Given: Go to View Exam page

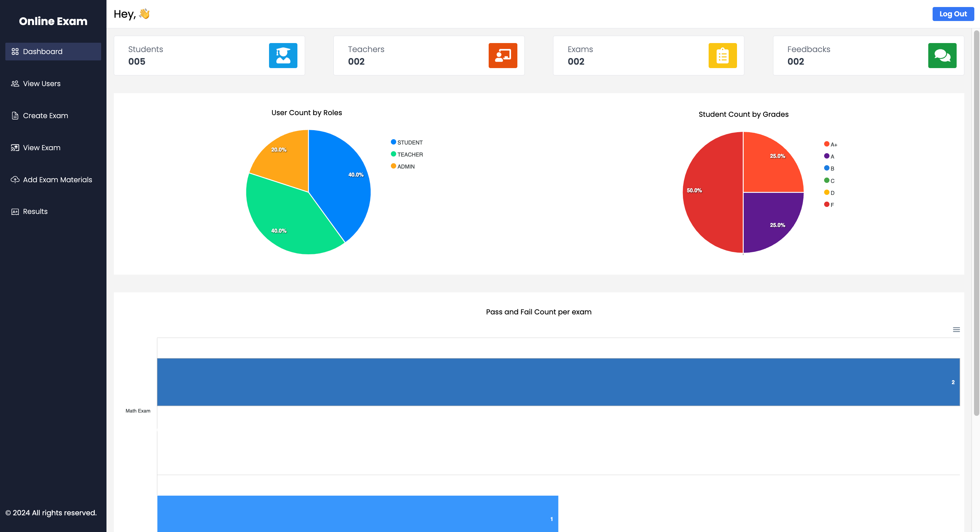Looking at the screenshot, I should (x=41, y=148).
